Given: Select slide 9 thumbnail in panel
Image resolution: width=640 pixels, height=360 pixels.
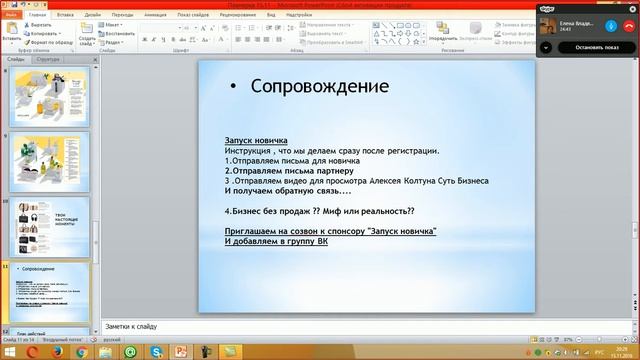Looking at the screenshot, I should (49, 162).
